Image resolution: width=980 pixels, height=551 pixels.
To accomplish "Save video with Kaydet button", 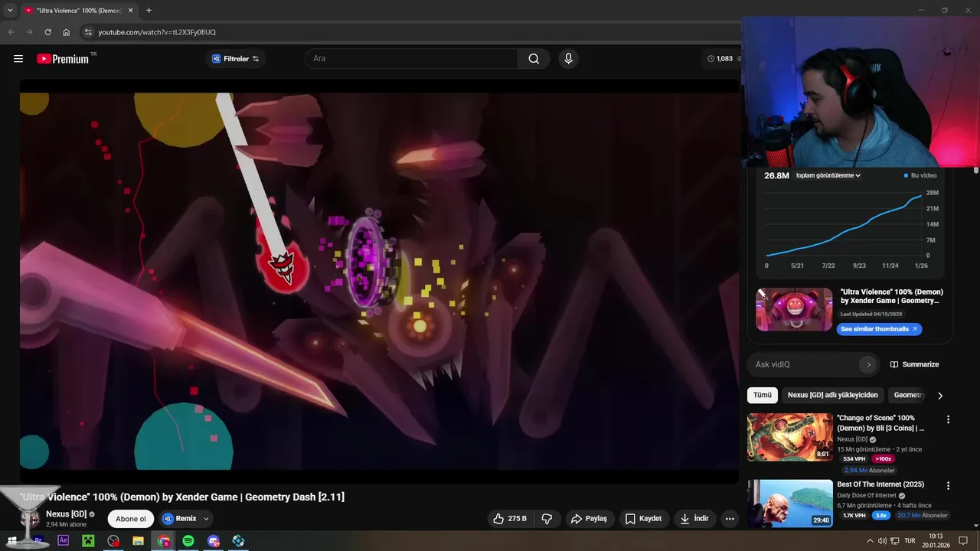I will pos(643,519).
